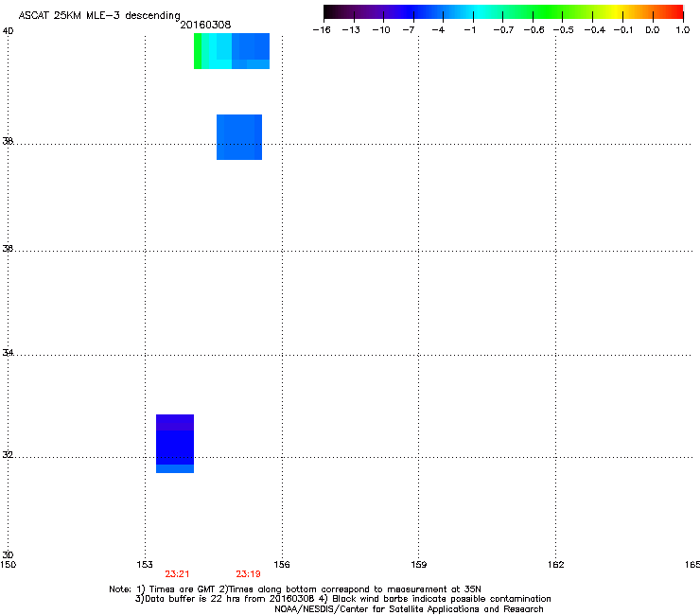The width and height of the screenshot is (700, 615).
Task: Click the light blue strip below the latitude 32 patch
Action: click(175, 468)
